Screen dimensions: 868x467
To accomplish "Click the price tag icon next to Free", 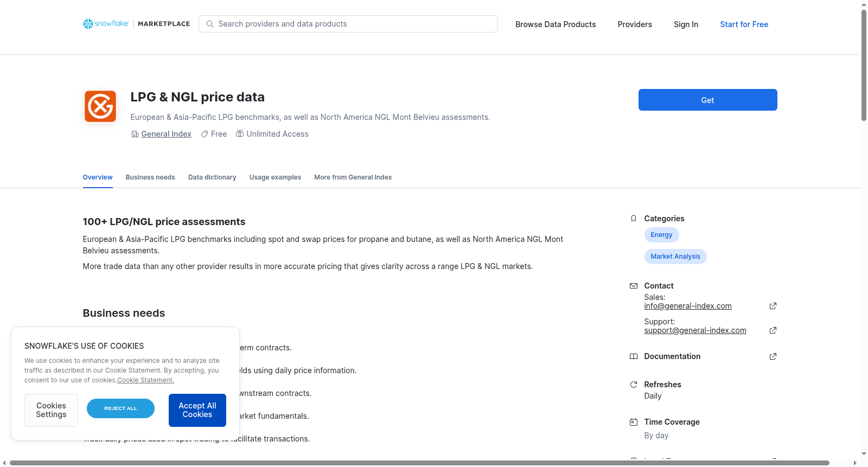I will click(x=205, y=134).
